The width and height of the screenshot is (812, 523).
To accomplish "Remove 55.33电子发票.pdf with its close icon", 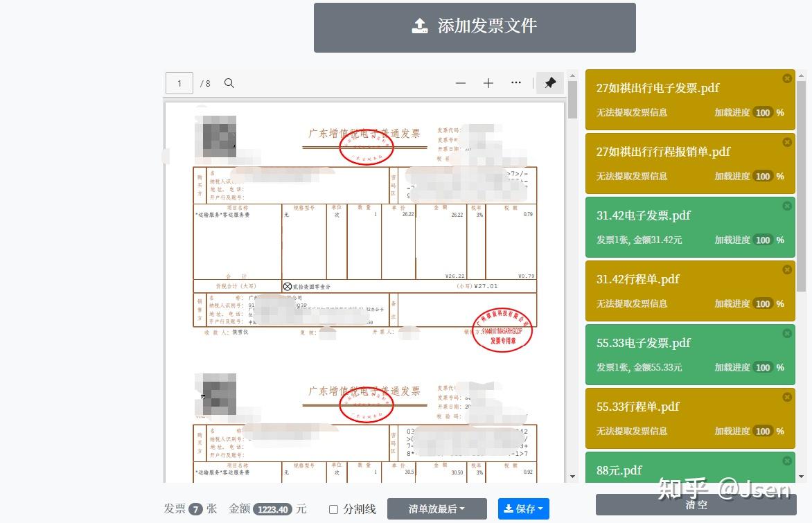I will (x=786, y=333).
